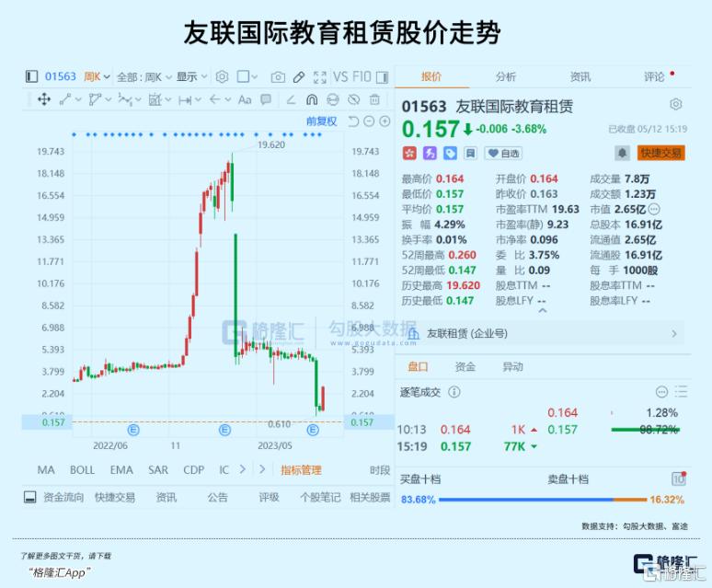The height and width of the screenshot is (588, 712).
Task: Toggle 自选 watchlist favorite button
Action: [x=503, y=154]
